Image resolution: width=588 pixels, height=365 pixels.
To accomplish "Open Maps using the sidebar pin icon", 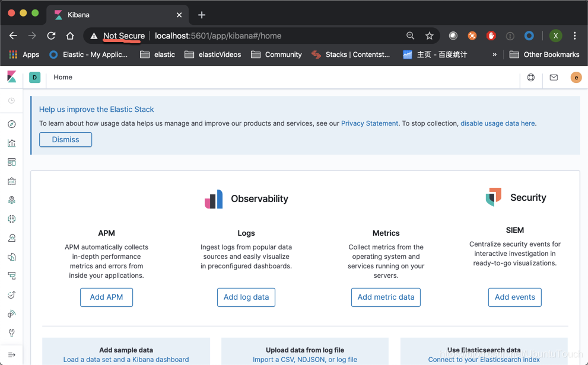I will point(12,200).
